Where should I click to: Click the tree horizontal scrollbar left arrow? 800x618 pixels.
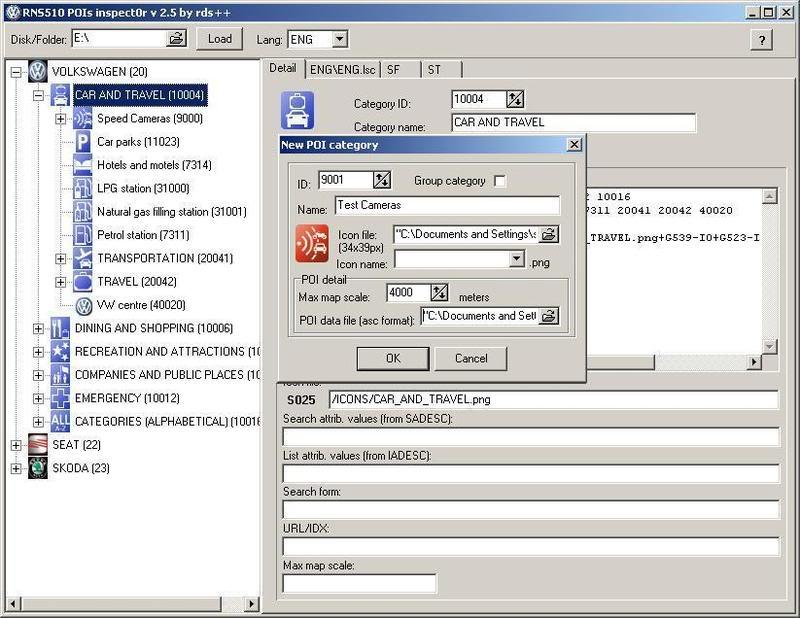coord(13,604)
